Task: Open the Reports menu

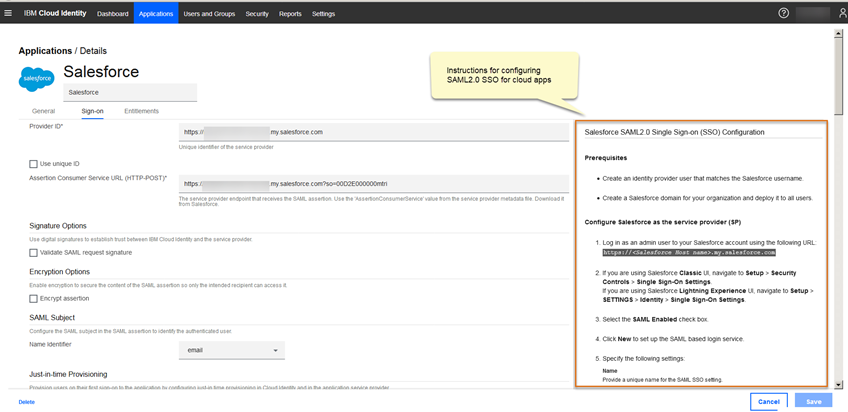Action: click(x=290, y=14)
